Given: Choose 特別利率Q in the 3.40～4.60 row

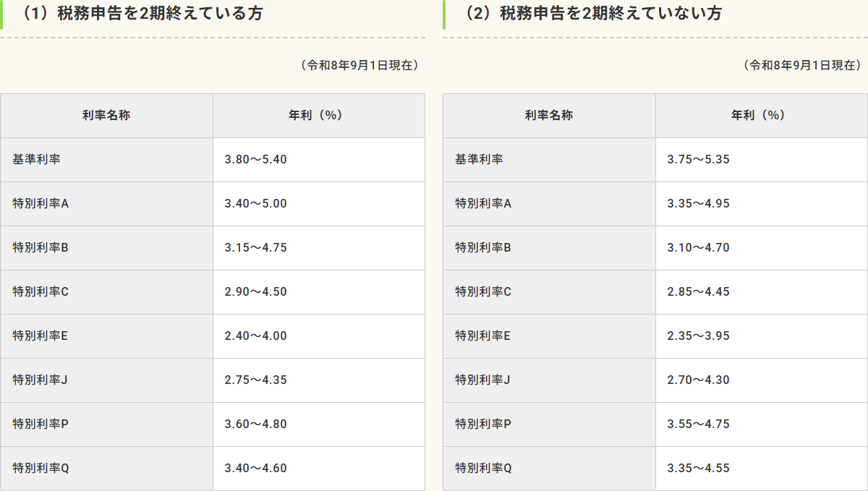Looking at the screenshot, I should pyautogui.click(x=41, y=468).
